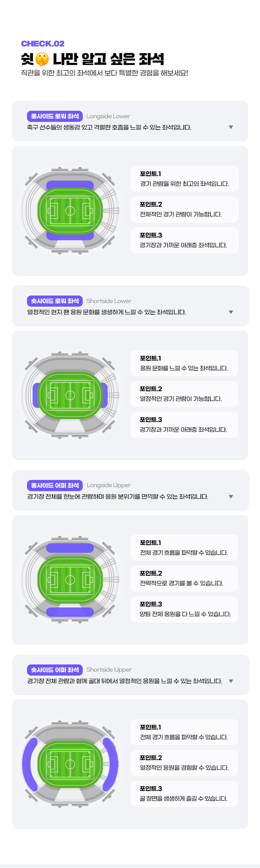
Task: Select 포인트.3 card about 양팀 전체 응원
Action: (184, 609)
